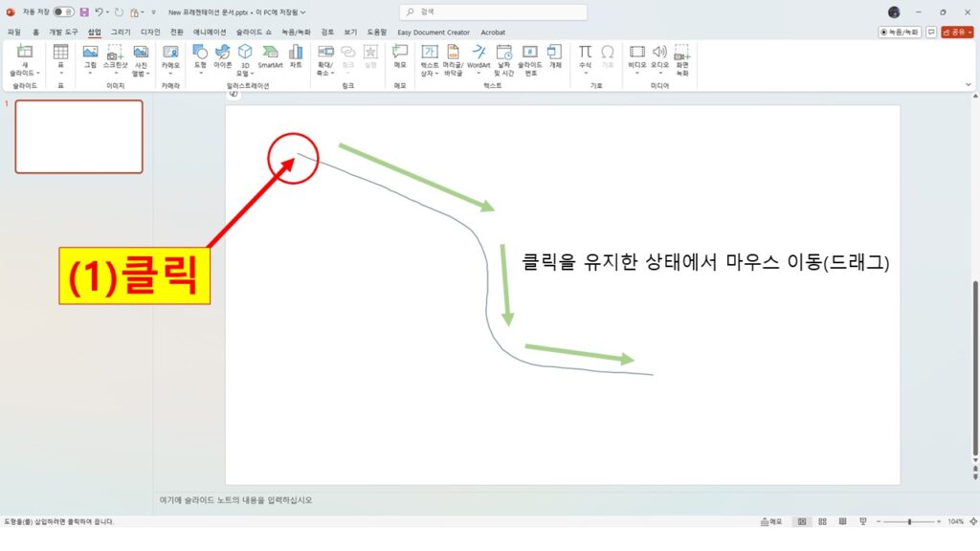Switch to the Home (홈) tab
The image size is (980, 551).
coord(35,32)
